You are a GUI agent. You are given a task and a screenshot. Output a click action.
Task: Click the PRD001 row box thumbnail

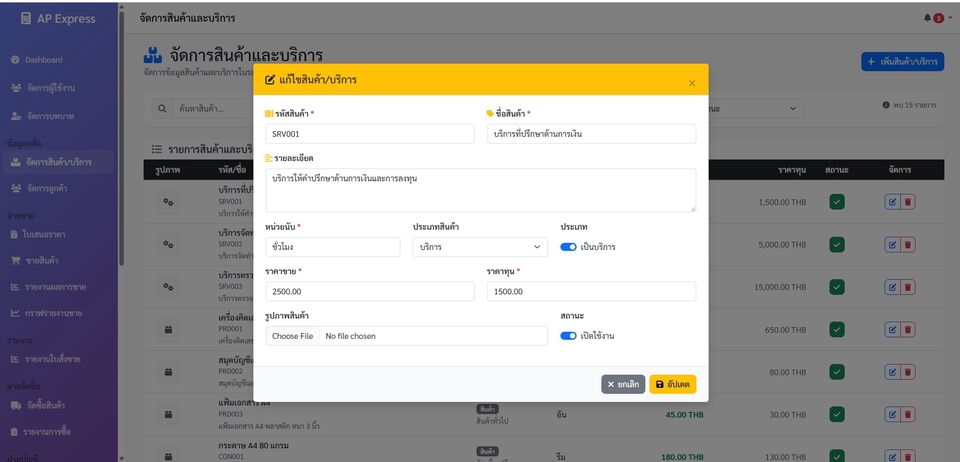click(168, 329)
